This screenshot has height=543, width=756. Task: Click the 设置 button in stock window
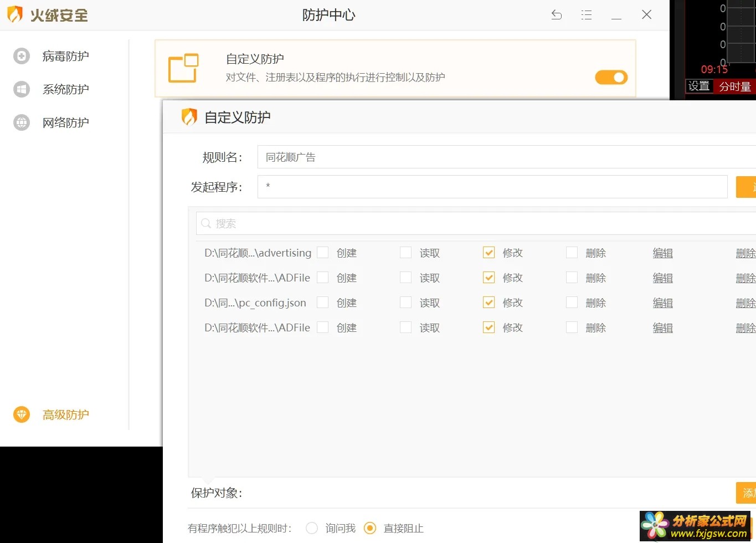(699, 86)
